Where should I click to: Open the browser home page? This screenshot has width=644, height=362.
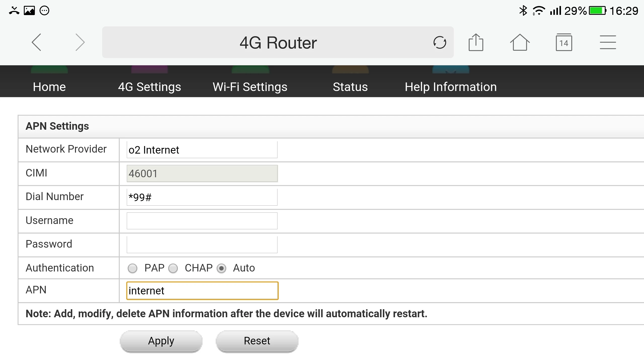pos(520,42)
